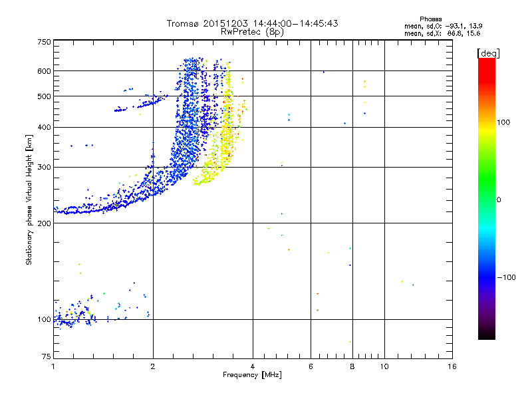Click the y-axis tick label "300"
Image resolution: width=532 pixels, height=399 pixels.
point(44,168)
